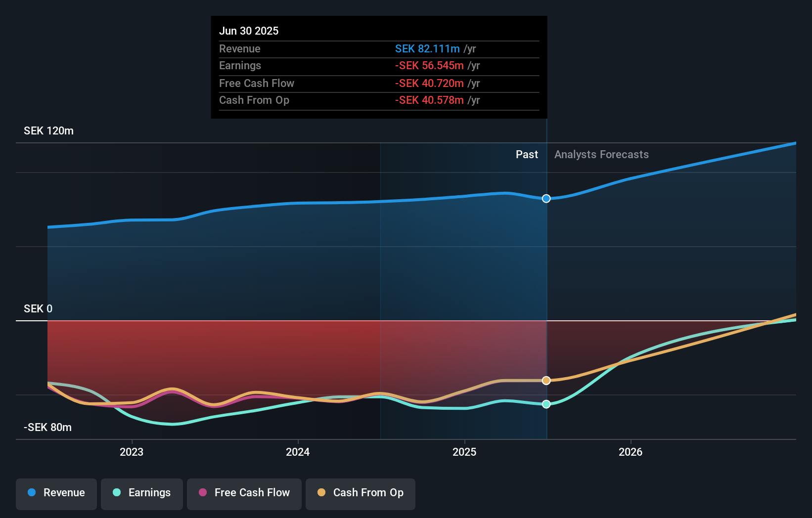This screenshot has width=812, height=518.
Task: Click the Analysts Forecasts label
Action: tap(601, 155)
